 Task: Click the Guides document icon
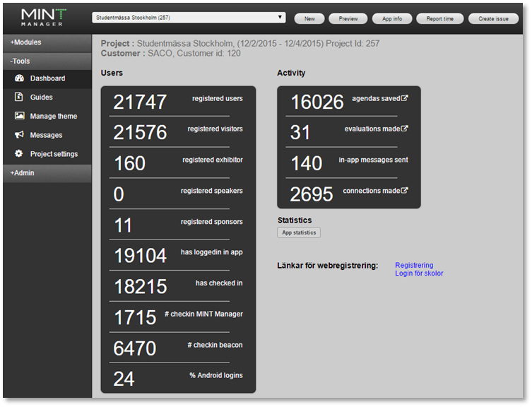(x=19, y=97)
